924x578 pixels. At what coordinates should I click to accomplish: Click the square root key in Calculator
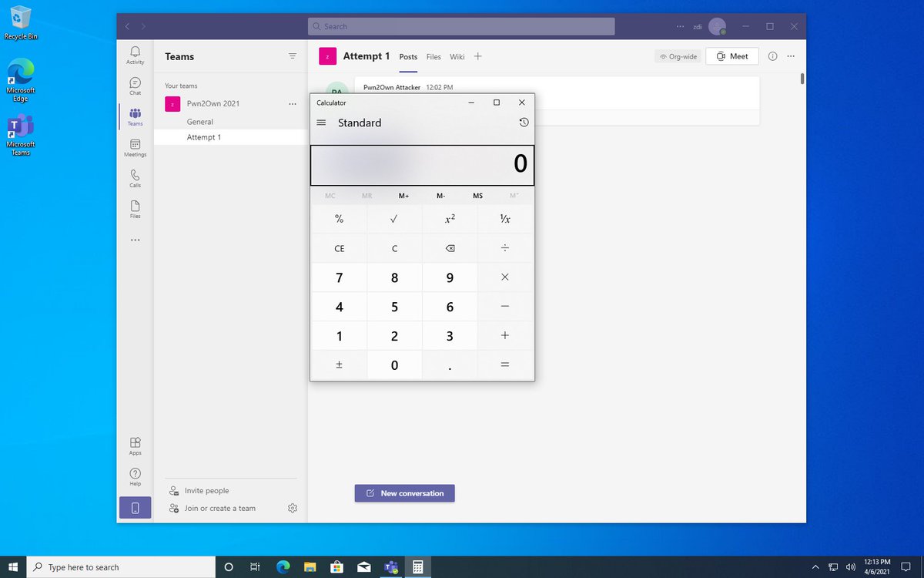[394, 219]
